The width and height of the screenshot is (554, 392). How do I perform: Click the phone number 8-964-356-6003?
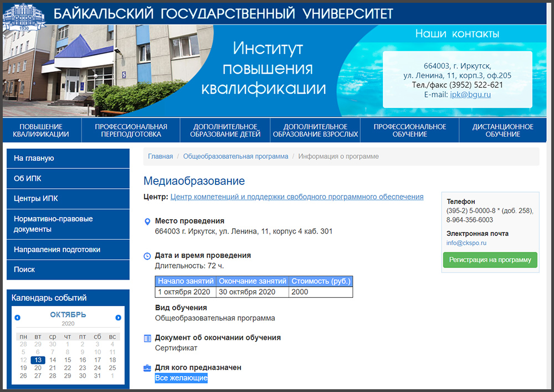[x=470, y=220]
